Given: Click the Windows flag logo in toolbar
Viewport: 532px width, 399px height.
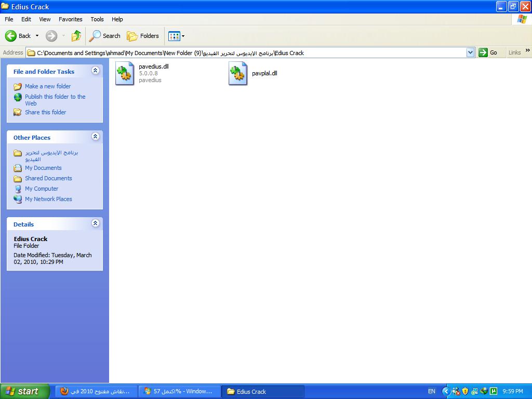Looking at the screenshot, I should 522,19.
